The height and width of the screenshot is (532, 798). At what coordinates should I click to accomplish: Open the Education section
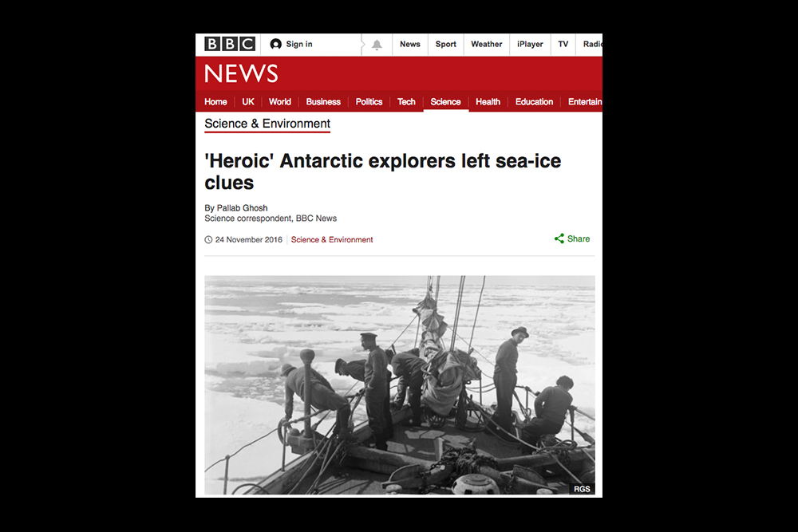coord(534,102)
